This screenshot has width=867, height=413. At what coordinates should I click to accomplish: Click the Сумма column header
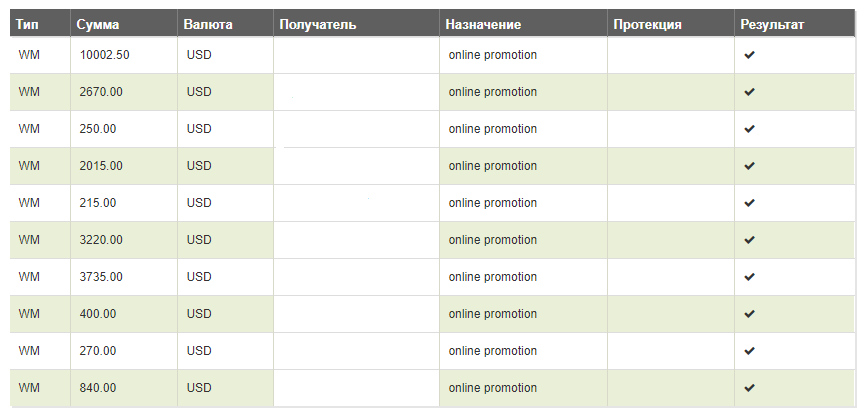point(98,23)
